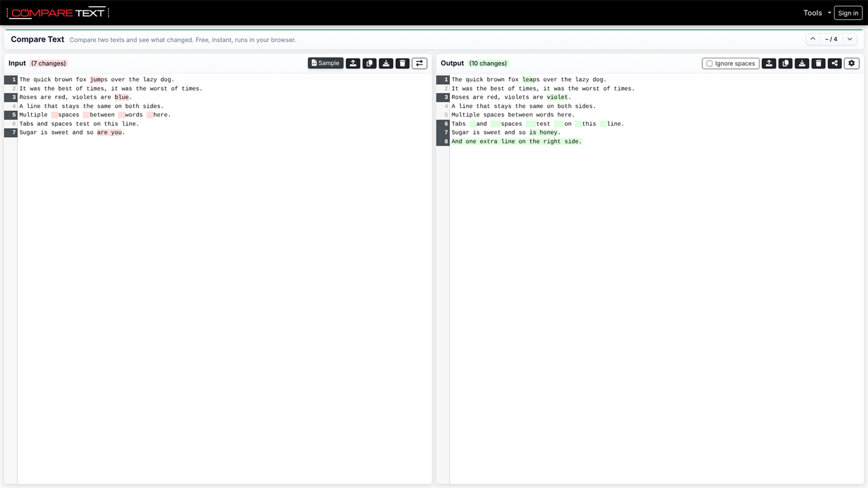
Task: Download the Input panel text
Action: (x=386, y=63)
